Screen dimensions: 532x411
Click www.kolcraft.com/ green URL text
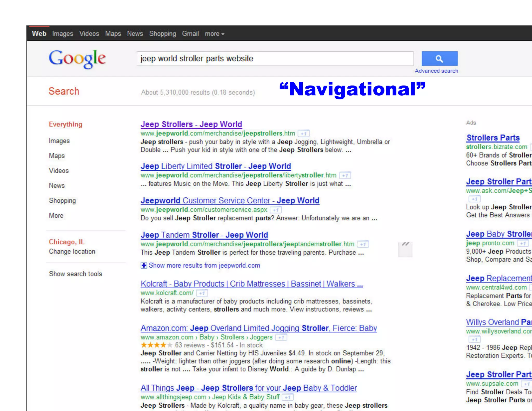tap(167, 293)
